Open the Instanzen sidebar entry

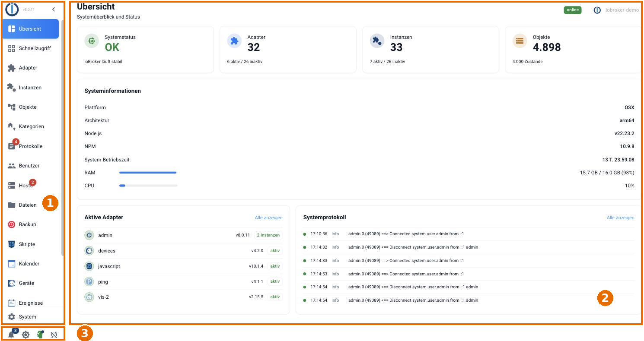coord(31,88)
